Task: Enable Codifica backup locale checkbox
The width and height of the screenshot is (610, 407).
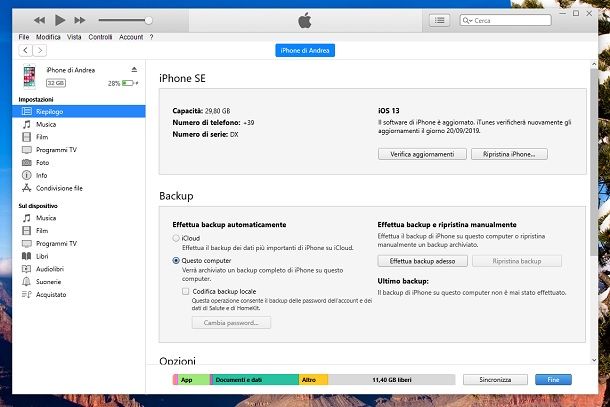Action: tap(186, 291)
